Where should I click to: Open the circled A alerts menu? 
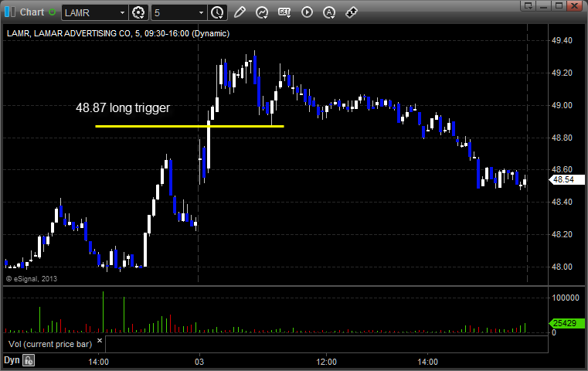329,13
